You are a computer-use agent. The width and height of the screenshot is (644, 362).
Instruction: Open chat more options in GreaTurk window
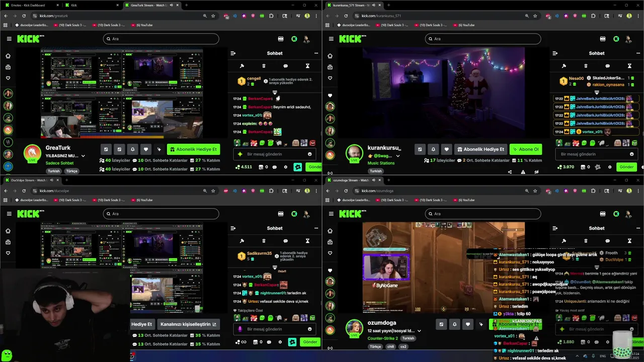coord(316,53)
